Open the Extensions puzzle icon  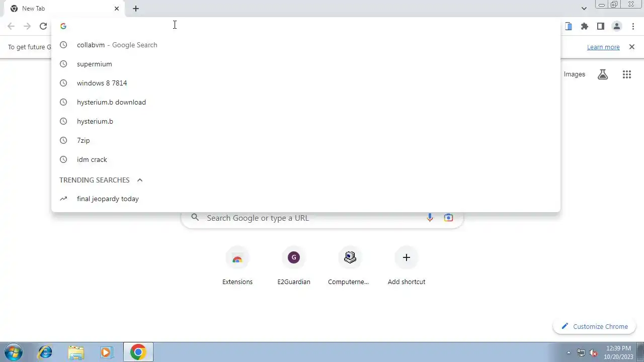click(x=585, y=26)
